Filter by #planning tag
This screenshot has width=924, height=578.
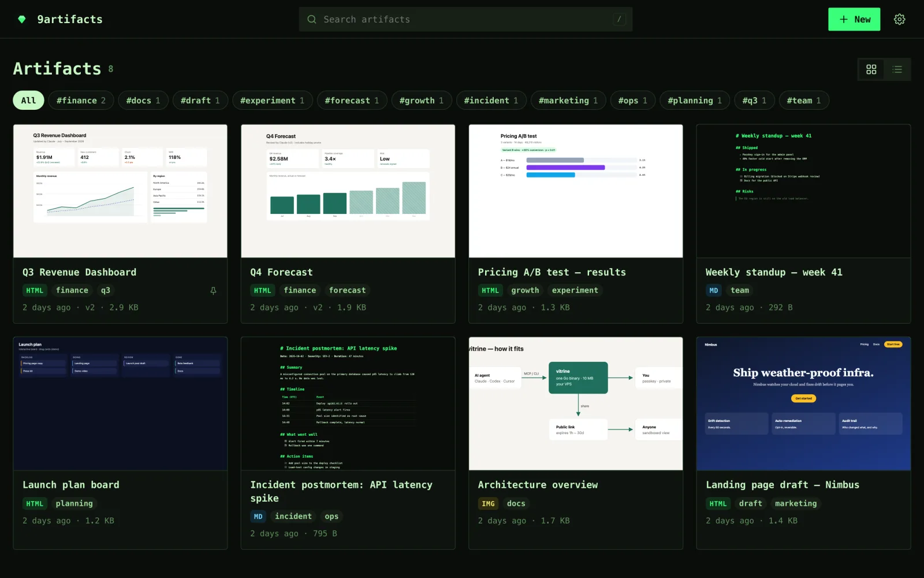[695, 101]
